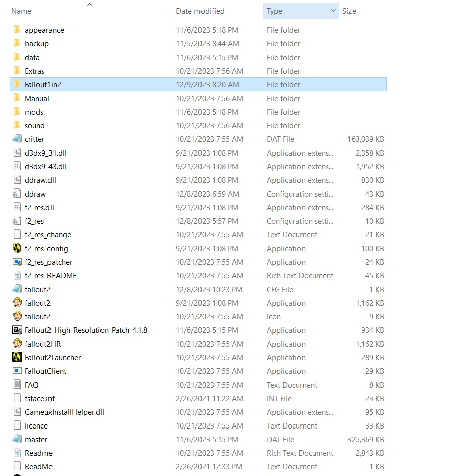This screenshot has width=453, height=476.
Task: Click the GameuxInstallHelper.dll file name
Action: click(x=65, y=412)
